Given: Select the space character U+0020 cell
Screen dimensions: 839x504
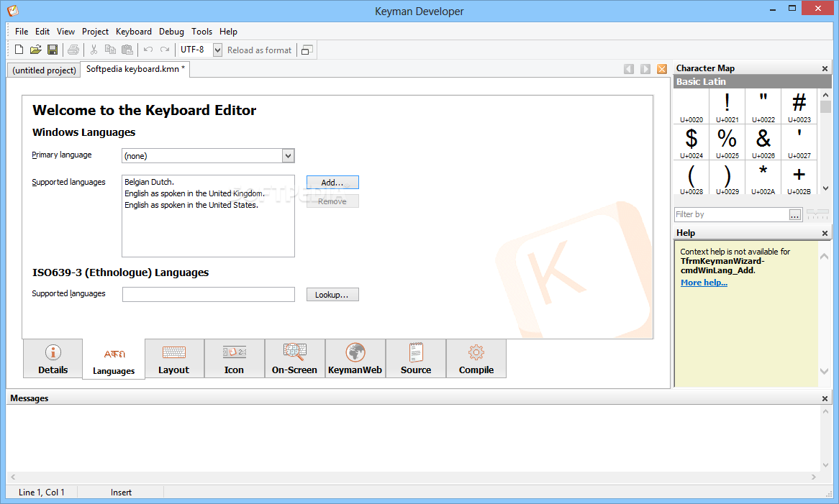Looking at the screenshot, I should (x=691, y=106).
